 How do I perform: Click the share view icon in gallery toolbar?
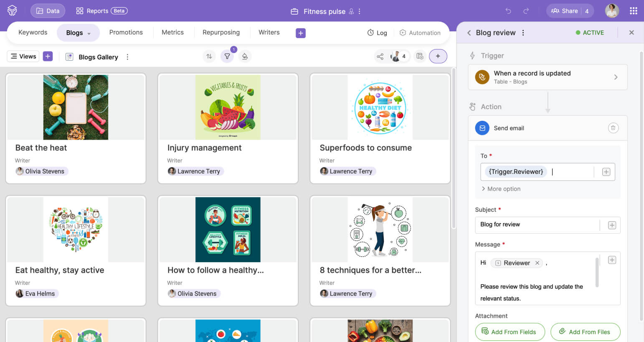point(380,56)
